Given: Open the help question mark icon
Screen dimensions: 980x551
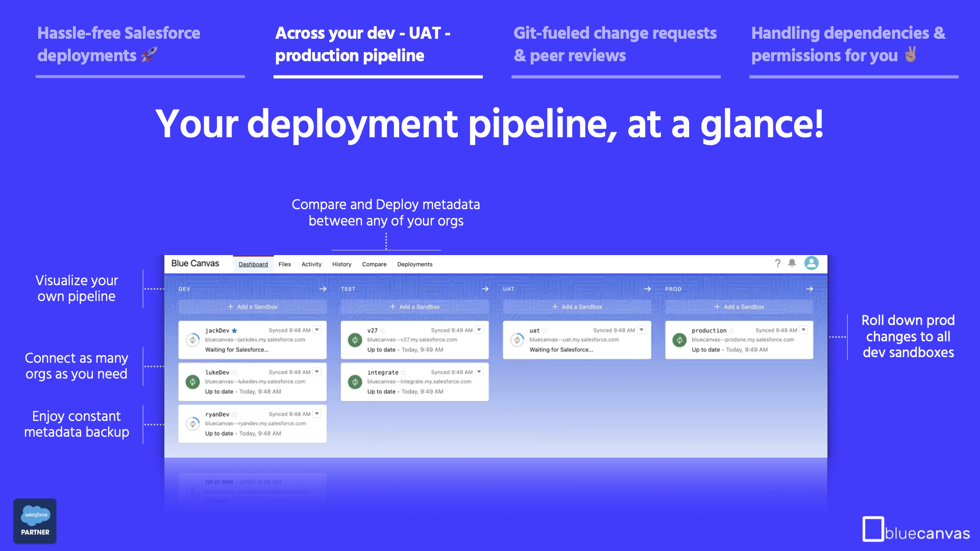Looking at the screenshot, I should tap(778, 263).
